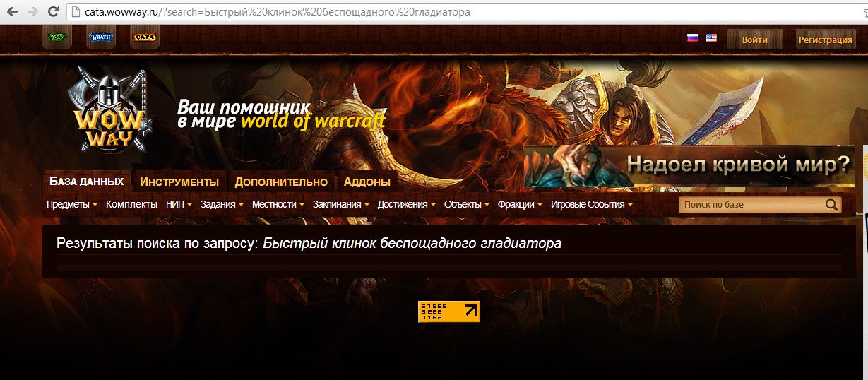Select the Аддоны tab
Image resolution: width=868 pixels, height=380 pixels.
tap(367, 182)
